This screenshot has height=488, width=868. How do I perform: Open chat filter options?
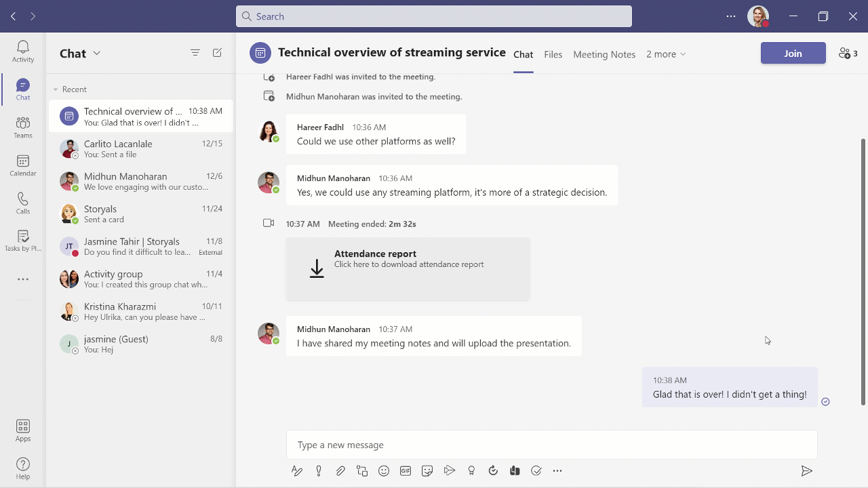click(195, 52)
